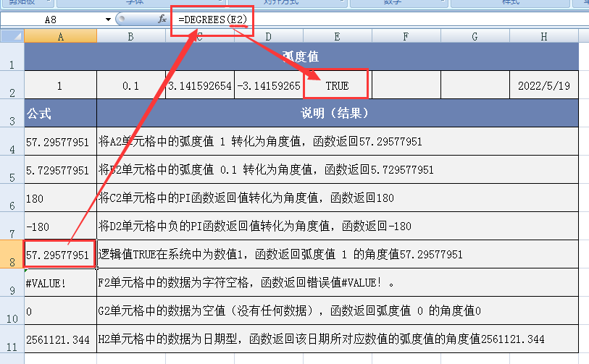Select row 2 header
The width and height of the screenshot is (589, 364).
pos(12,85)
